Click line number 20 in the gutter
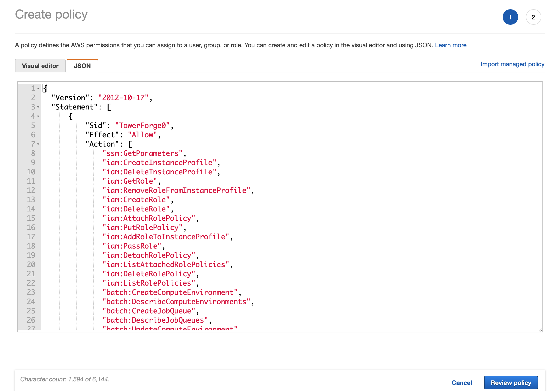Screen dimensions: 557x392 point(31,264)
